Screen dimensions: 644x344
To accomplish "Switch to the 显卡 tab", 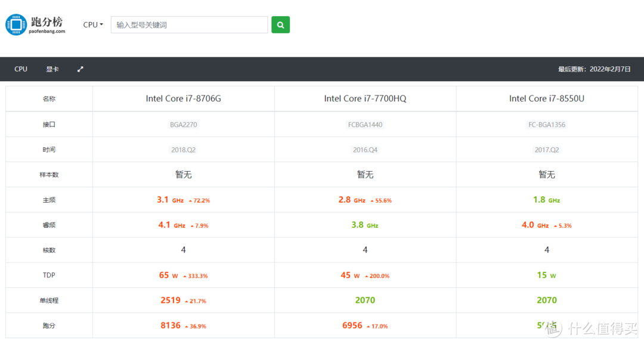I will (x=52, y=69).
